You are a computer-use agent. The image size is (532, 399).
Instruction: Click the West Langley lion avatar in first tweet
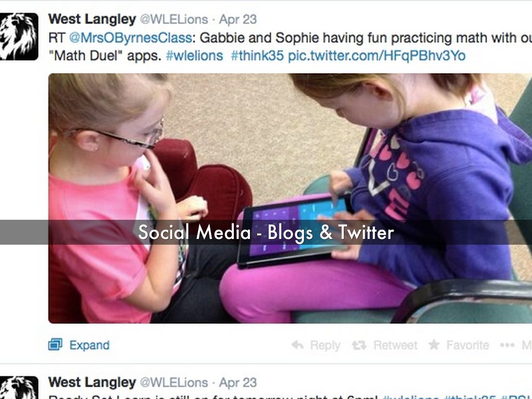pos(19,37)
